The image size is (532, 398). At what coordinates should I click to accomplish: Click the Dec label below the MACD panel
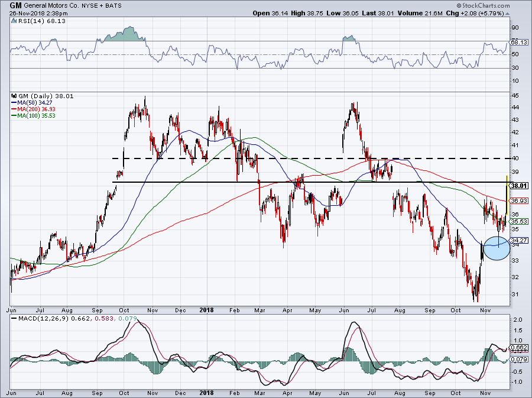[180, 393]
